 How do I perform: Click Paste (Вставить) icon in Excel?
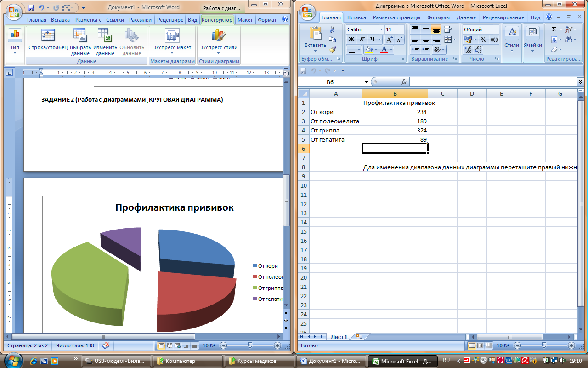(315, 33)
